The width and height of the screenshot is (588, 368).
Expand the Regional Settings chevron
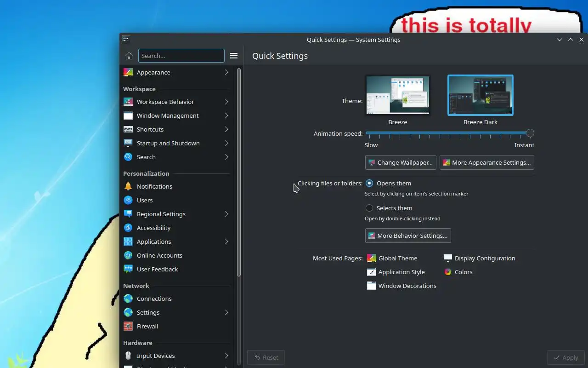click(x=226, y=214)
